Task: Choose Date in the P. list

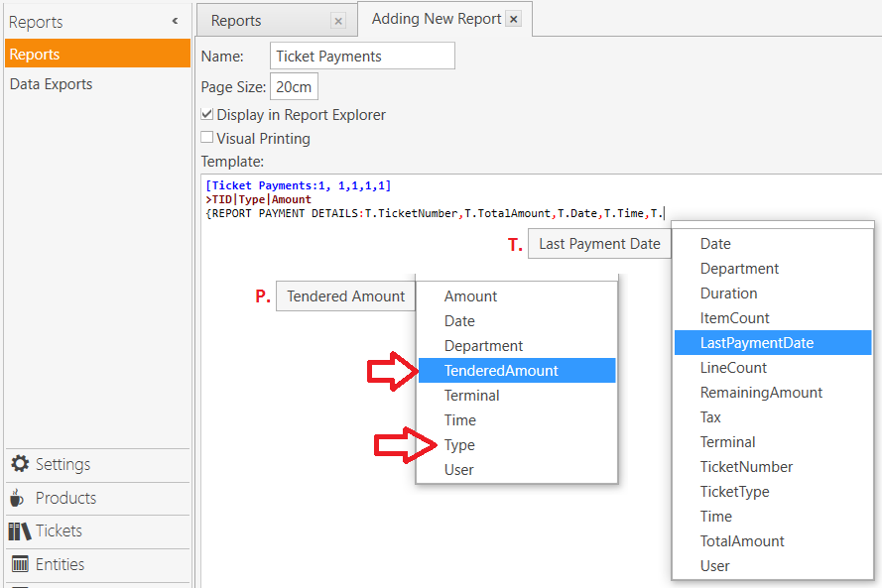Action: point(517,320)
